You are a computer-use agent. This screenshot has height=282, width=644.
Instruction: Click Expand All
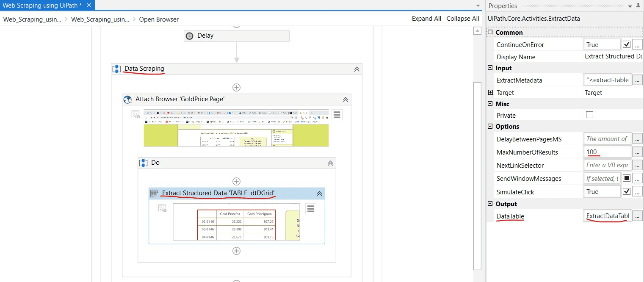point(426,19)
